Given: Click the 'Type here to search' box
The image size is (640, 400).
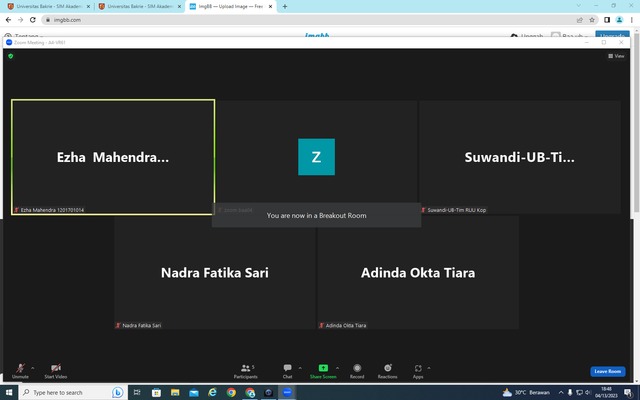Looking at the screenshot, I should coord(73,392).
